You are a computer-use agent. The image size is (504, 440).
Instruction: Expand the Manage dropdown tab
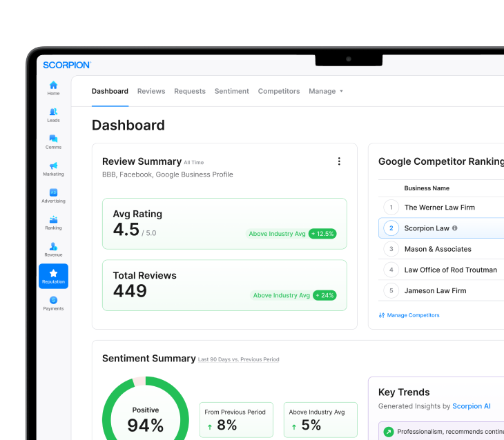pos(325,91)
